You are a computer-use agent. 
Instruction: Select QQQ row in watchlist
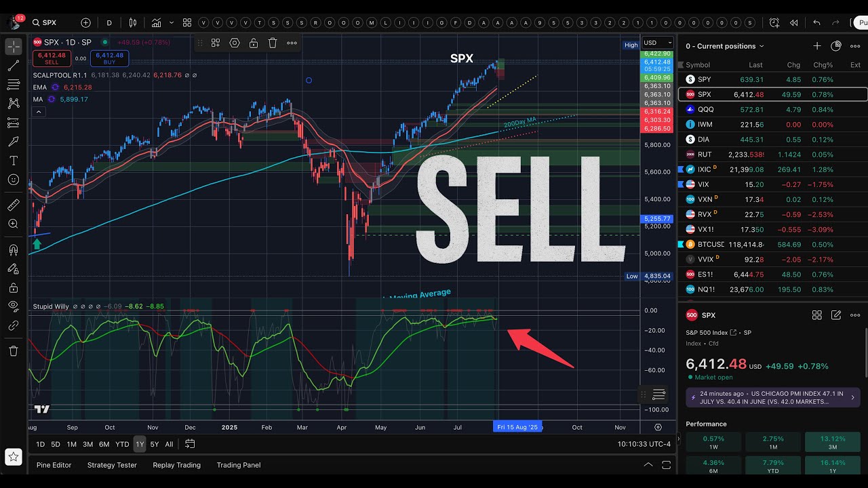772,109
